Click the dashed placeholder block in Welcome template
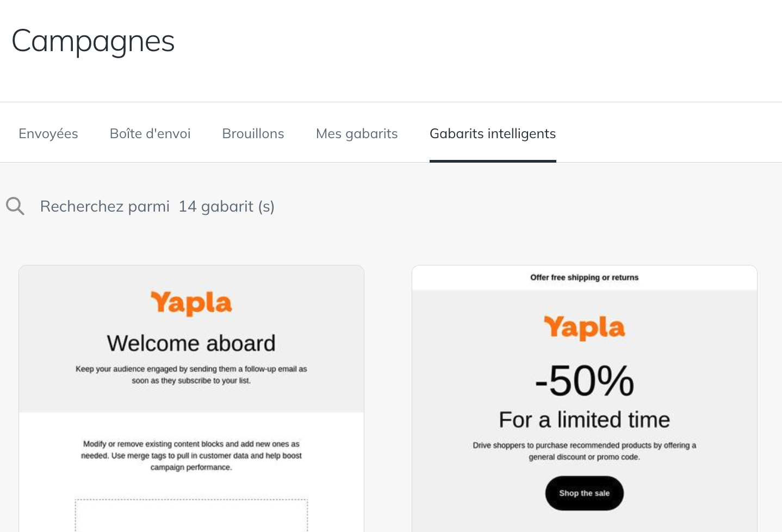 (x=191, y=515)
